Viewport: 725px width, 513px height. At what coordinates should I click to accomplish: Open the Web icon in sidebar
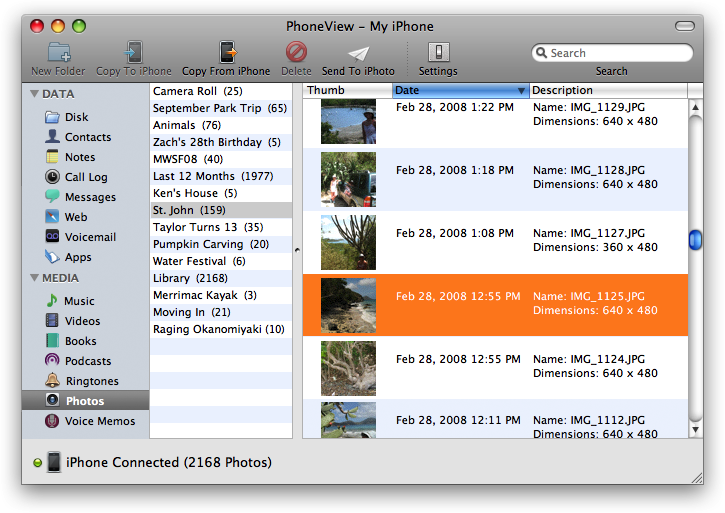click(x=52, y=216)
